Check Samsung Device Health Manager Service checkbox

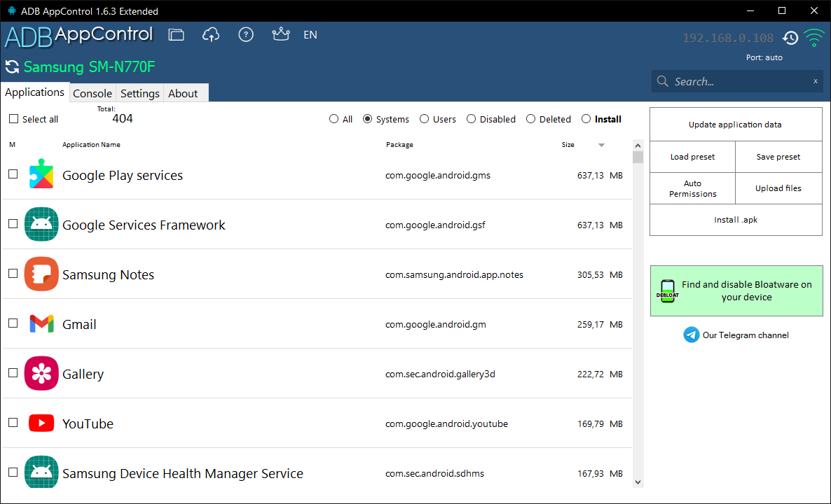click(x=13, y=472)
